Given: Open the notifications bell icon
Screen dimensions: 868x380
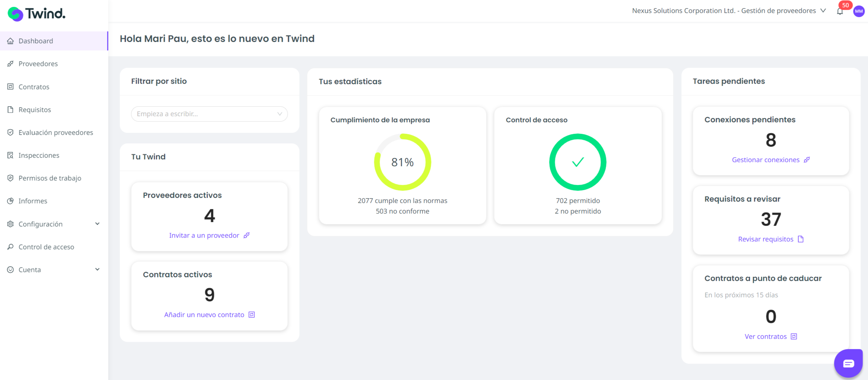Looking at the screenshot, I should [x=840, y=12].
